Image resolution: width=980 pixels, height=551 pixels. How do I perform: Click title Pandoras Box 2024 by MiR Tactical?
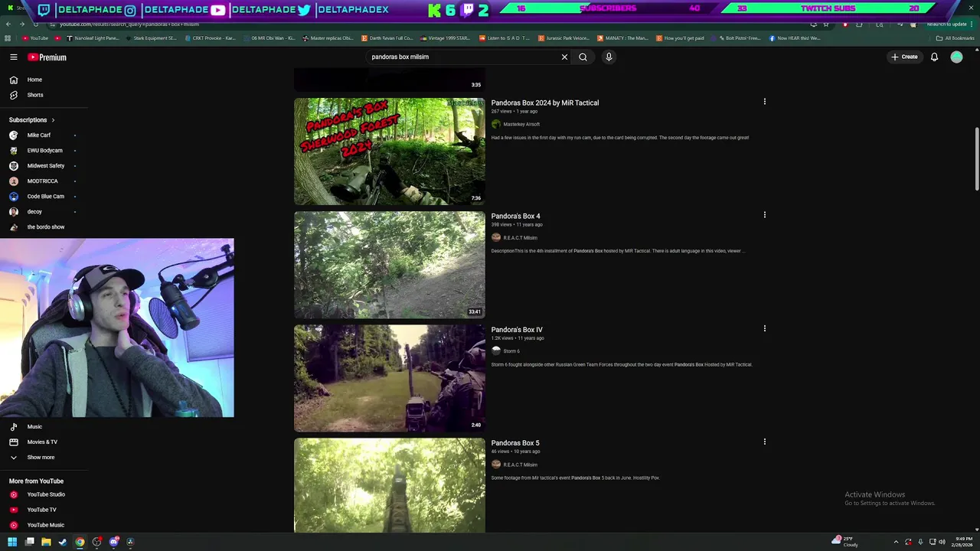coord(545,103)
